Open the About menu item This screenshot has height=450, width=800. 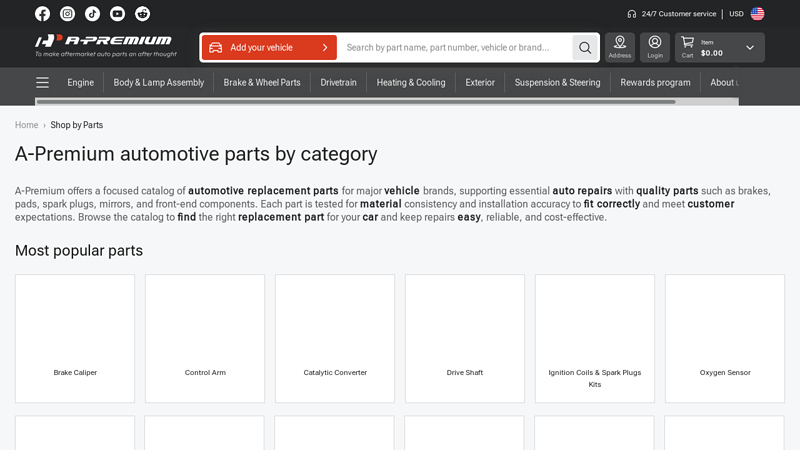(x=724, y=83)
